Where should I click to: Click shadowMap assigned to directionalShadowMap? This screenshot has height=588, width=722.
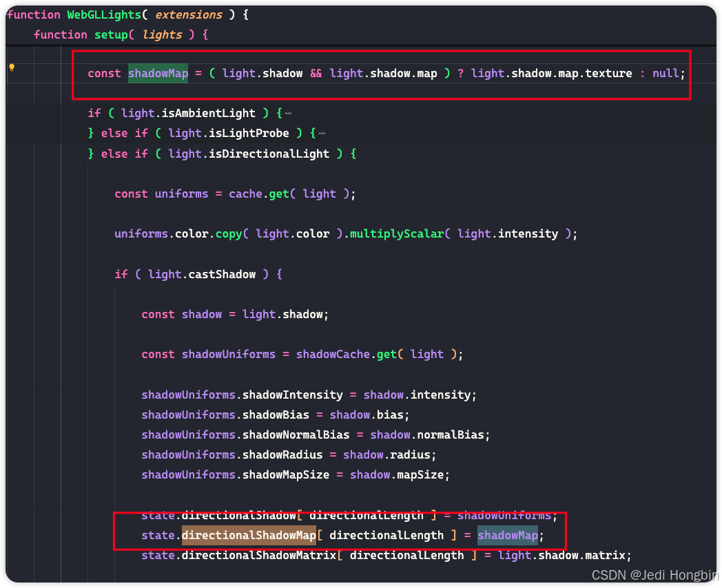tap(508, 536)
